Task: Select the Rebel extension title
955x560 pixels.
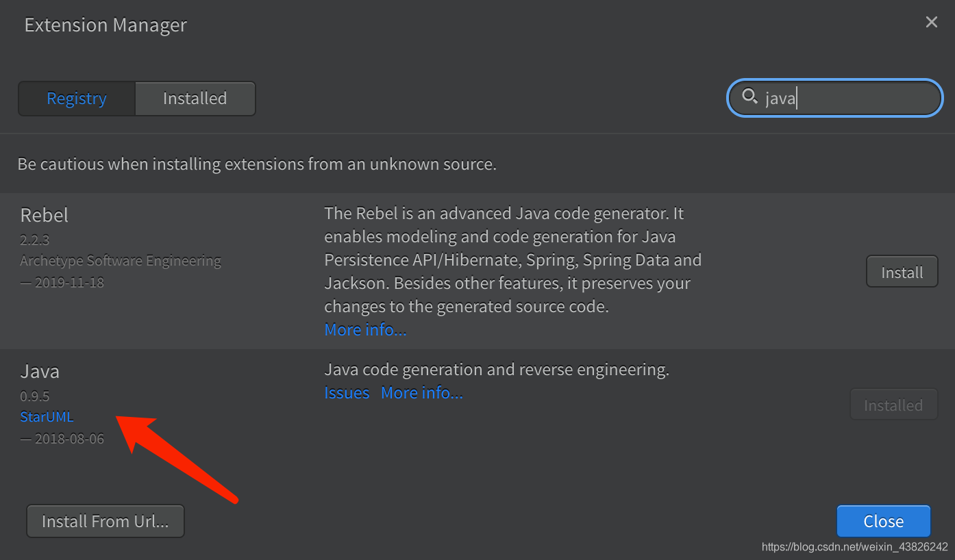Action: pyautogui.click(x=45, y=215)
